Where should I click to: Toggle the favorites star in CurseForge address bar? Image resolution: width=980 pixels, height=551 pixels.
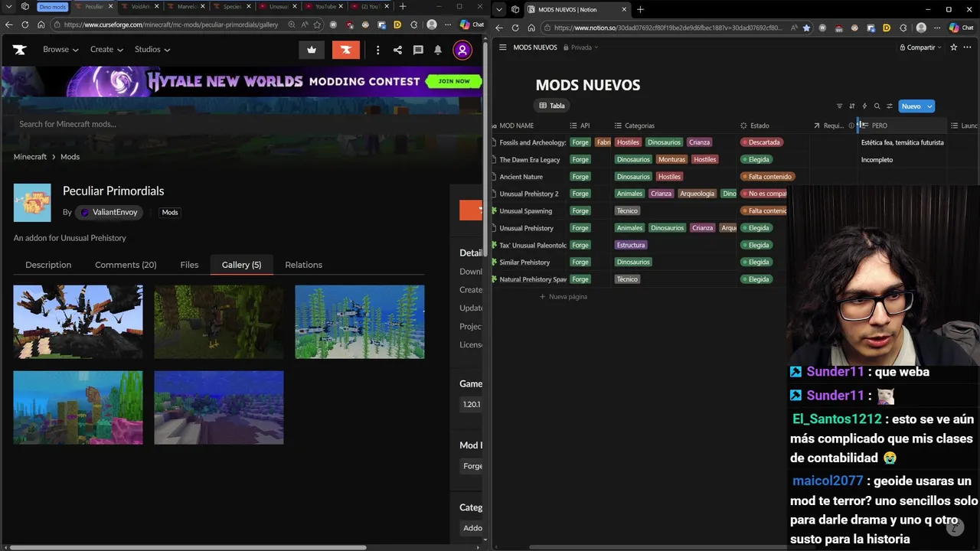(x=317, y=24)
